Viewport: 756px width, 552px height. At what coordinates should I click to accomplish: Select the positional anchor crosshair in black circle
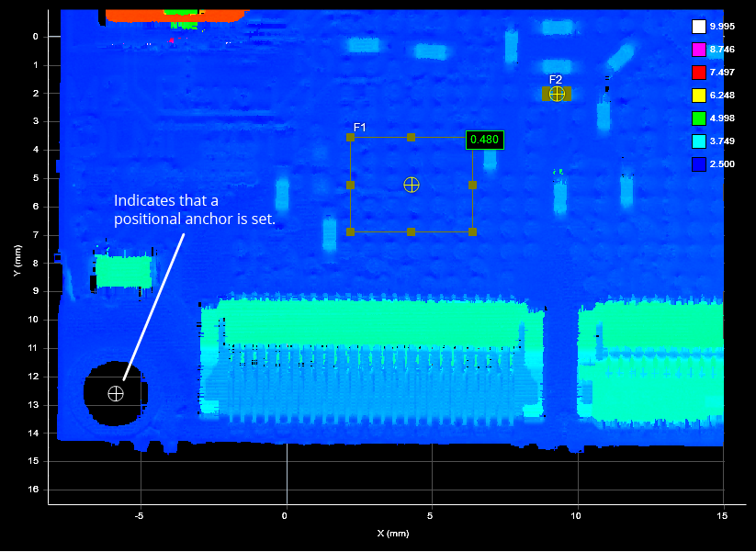pos(116,394)
